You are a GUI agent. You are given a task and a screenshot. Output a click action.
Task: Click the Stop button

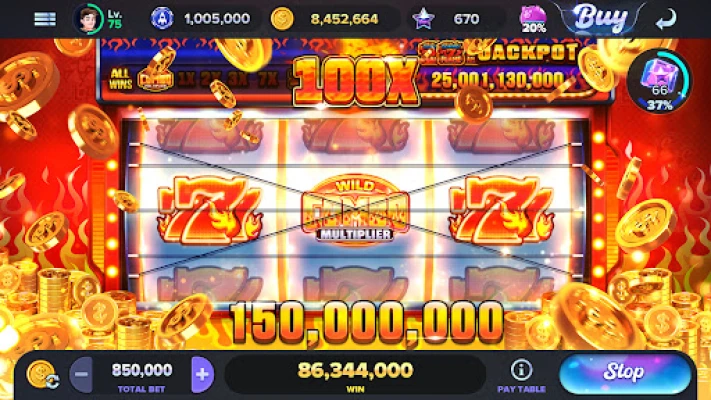pos(625,373)
